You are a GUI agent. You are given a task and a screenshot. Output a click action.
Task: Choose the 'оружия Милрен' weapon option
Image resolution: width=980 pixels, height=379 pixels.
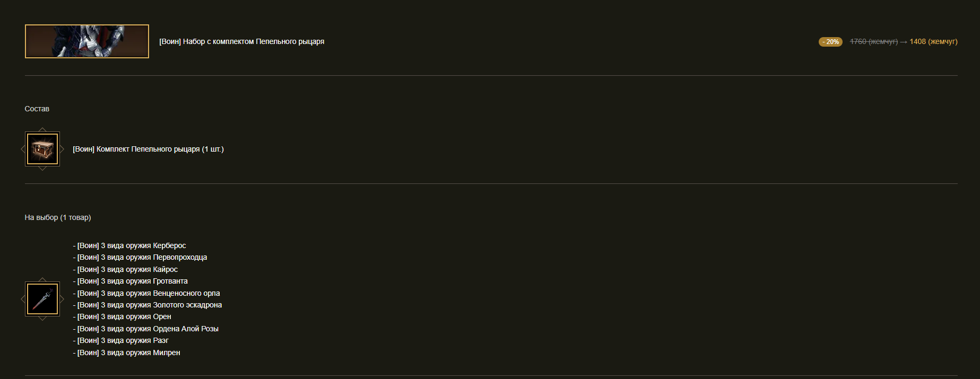point(127,352)
